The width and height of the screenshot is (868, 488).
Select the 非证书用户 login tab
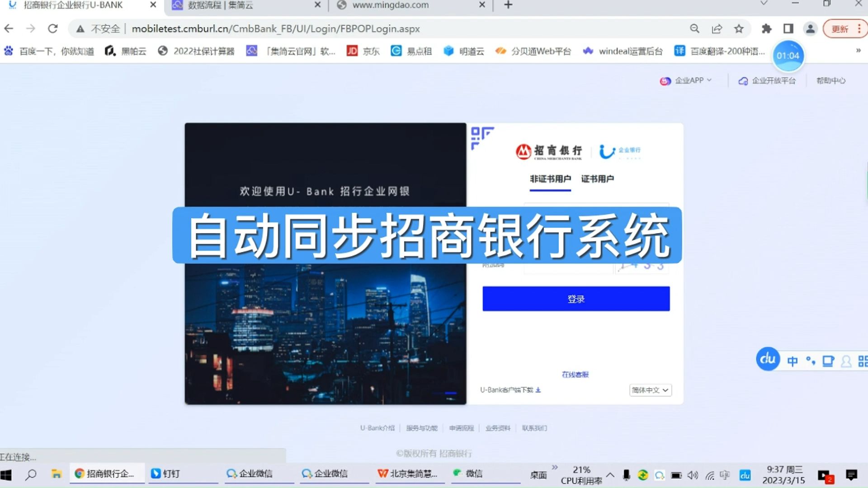pyautogui.click(x=550, y=179)
